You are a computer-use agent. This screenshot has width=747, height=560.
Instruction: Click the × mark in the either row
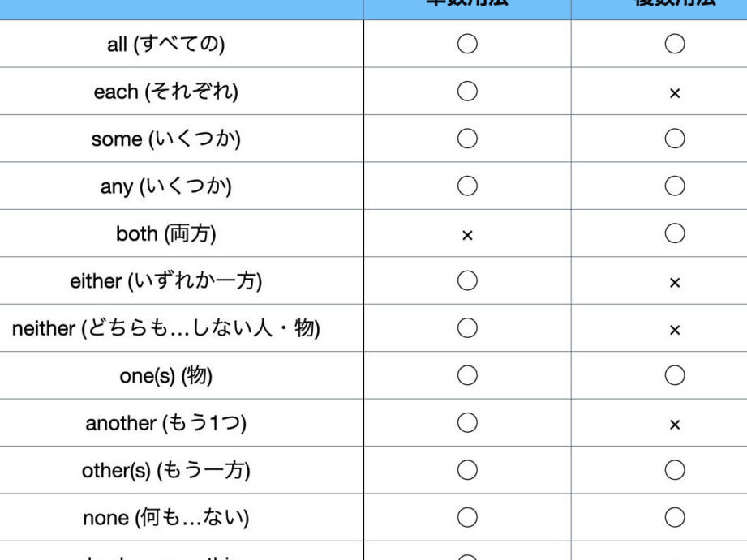click(674, 283)
